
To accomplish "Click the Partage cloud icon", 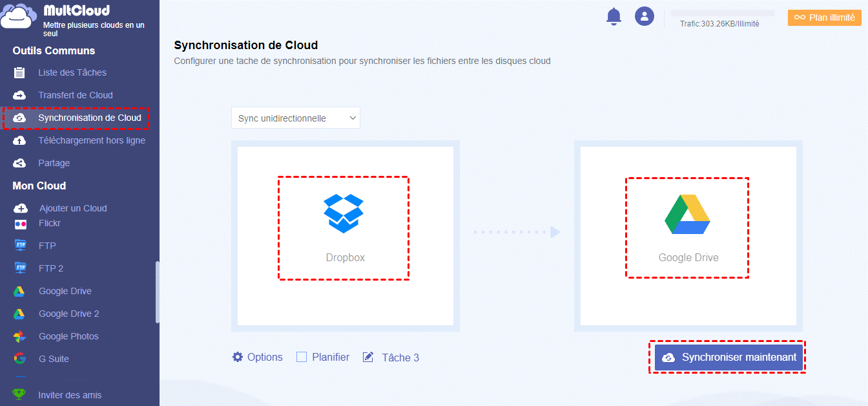I will point(20,164).
